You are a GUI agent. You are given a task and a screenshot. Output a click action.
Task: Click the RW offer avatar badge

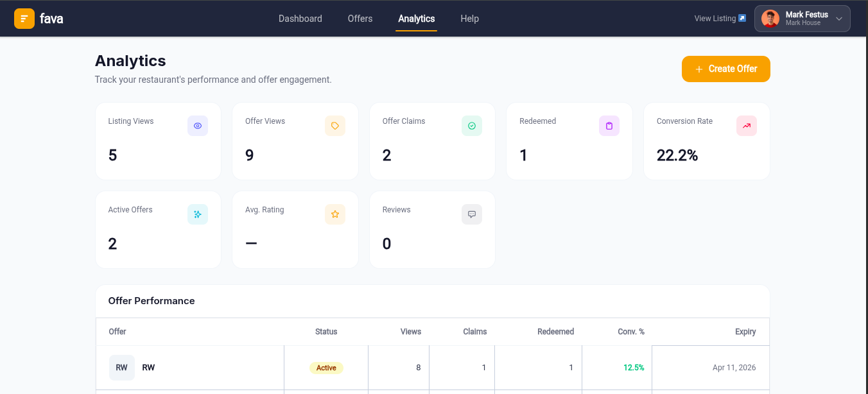[x=122, y=368]
